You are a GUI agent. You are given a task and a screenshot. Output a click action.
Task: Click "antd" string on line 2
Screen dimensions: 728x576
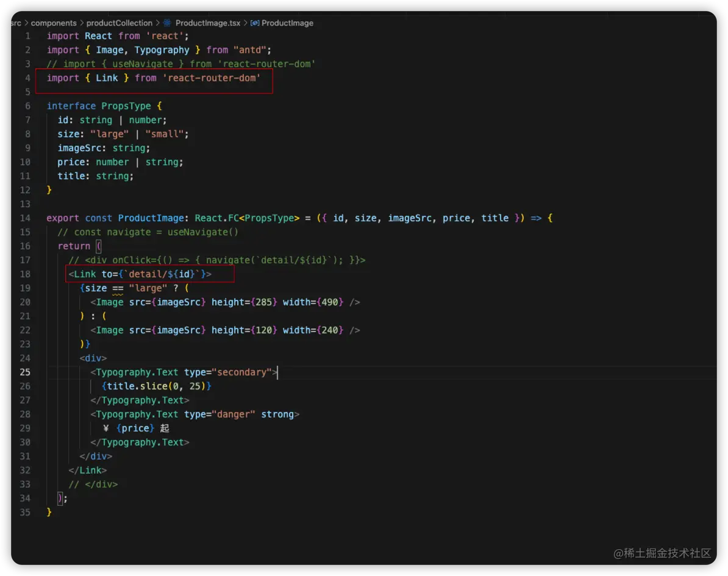click(250, 49)
